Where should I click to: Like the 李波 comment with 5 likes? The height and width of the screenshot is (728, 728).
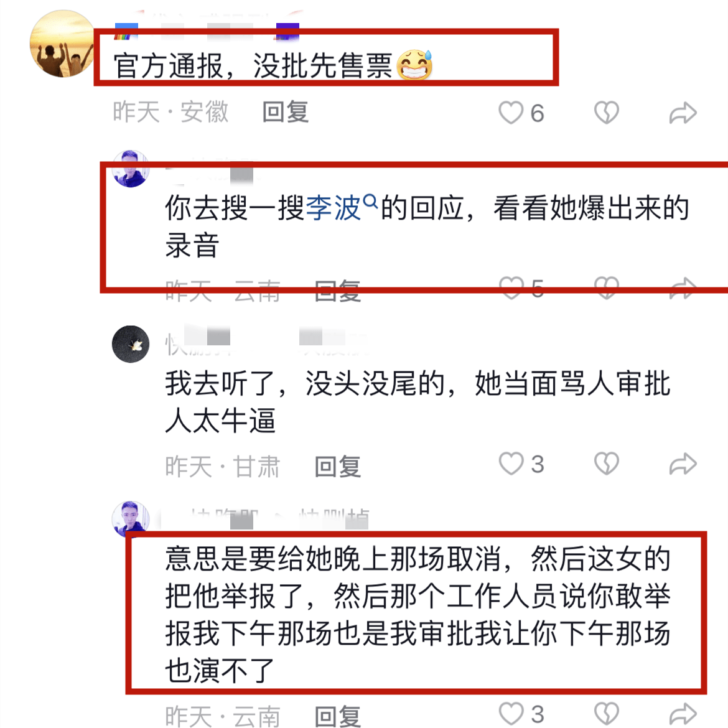pos(511,288)
